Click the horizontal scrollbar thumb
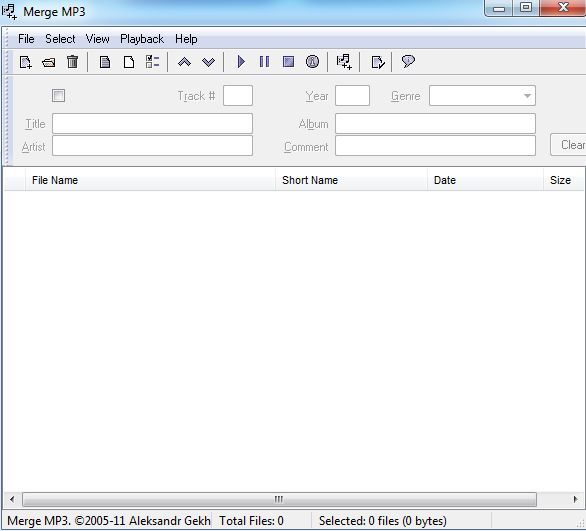Screen dimensions: 586x531 279,499
